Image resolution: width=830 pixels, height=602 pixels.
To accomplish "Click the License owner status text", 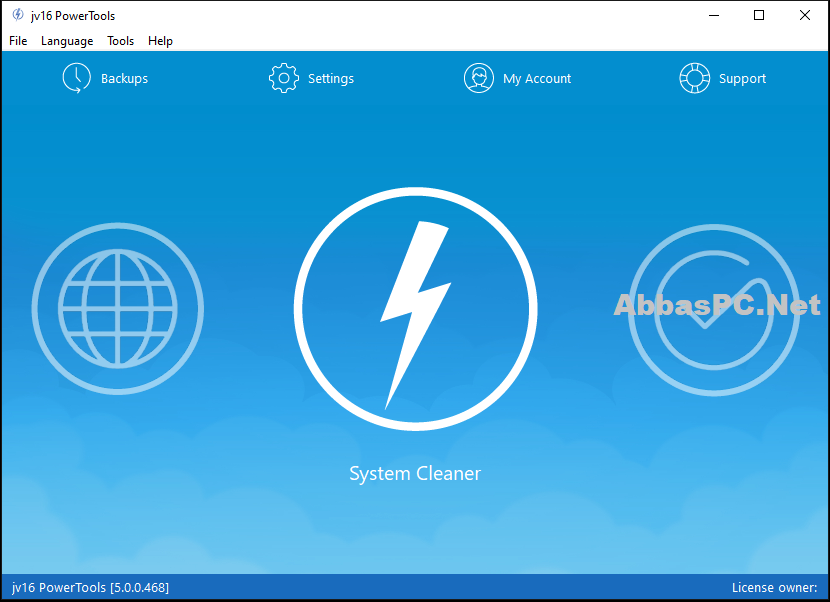I will click(774, 588).
